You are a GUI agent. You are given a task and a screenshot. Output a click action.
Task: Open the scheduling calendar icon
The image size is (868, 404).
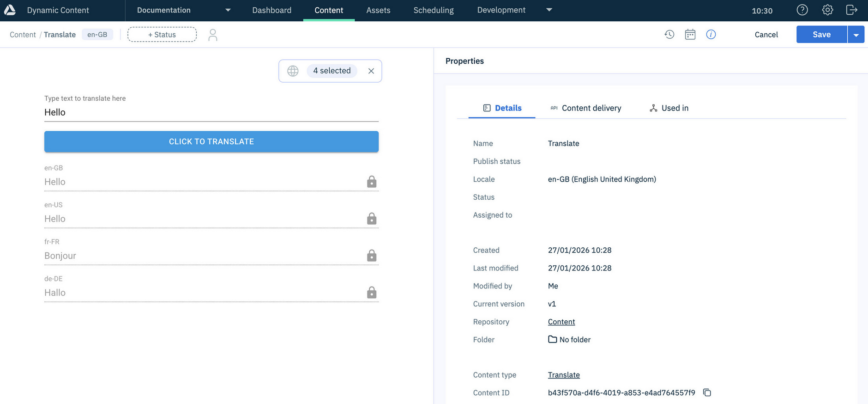tap(690, 34)
